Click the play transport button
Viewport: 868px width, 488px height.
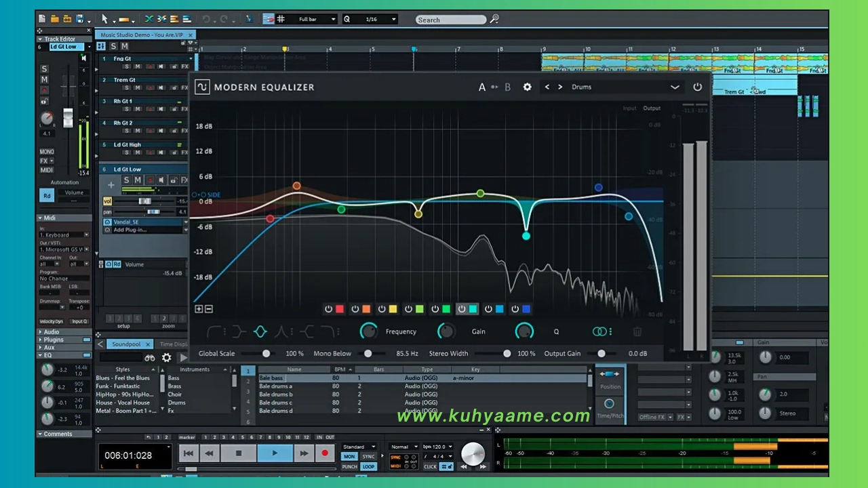(275, 453)
